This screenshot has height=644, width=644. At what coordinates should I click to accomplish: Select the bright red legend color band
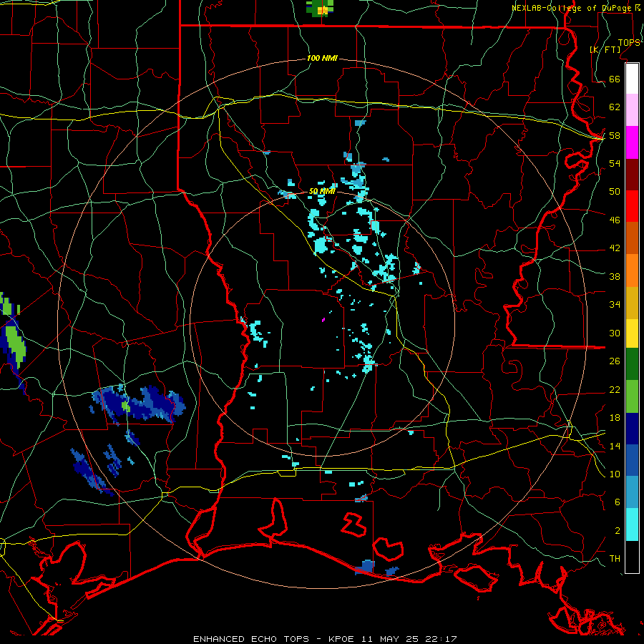click(632, 206)
